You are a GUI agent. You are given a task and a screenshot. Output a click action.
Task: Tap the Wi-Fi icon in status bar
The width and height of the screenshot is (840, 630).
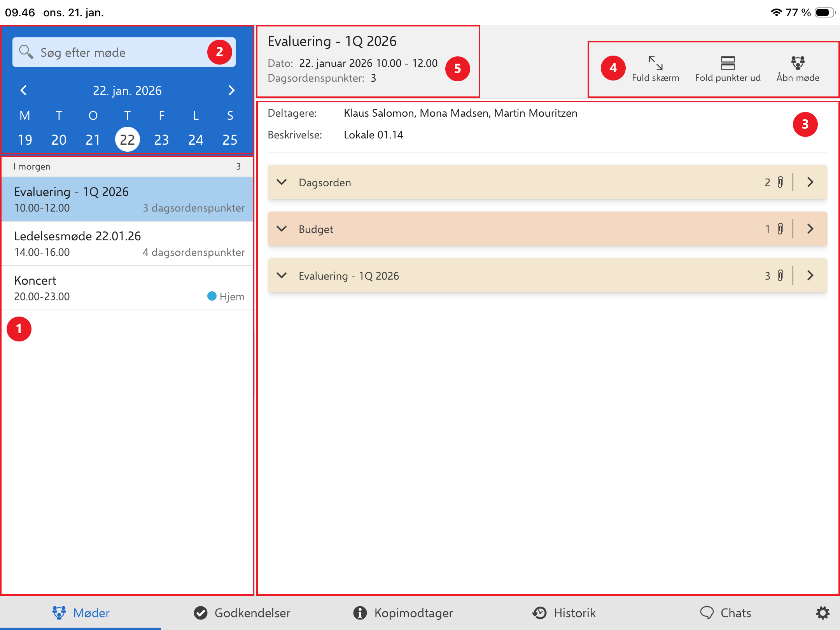(776, 12)
